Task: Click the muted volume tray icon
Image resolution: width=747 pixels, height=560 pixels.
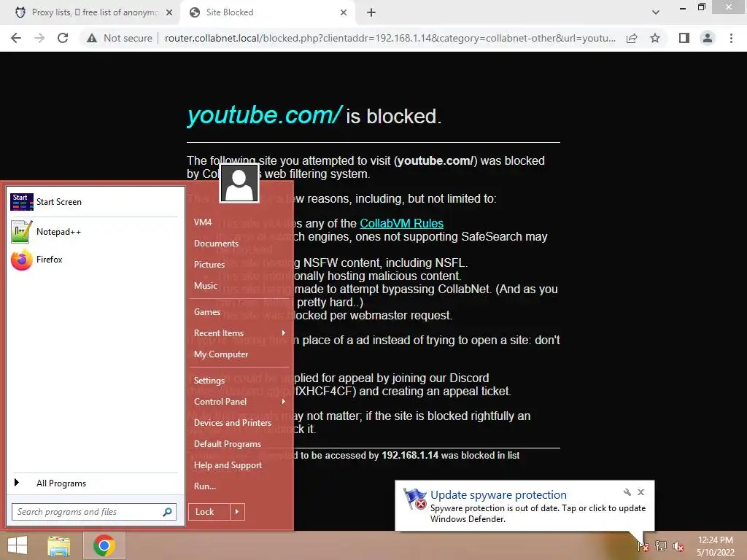Action: click(678, 546)
